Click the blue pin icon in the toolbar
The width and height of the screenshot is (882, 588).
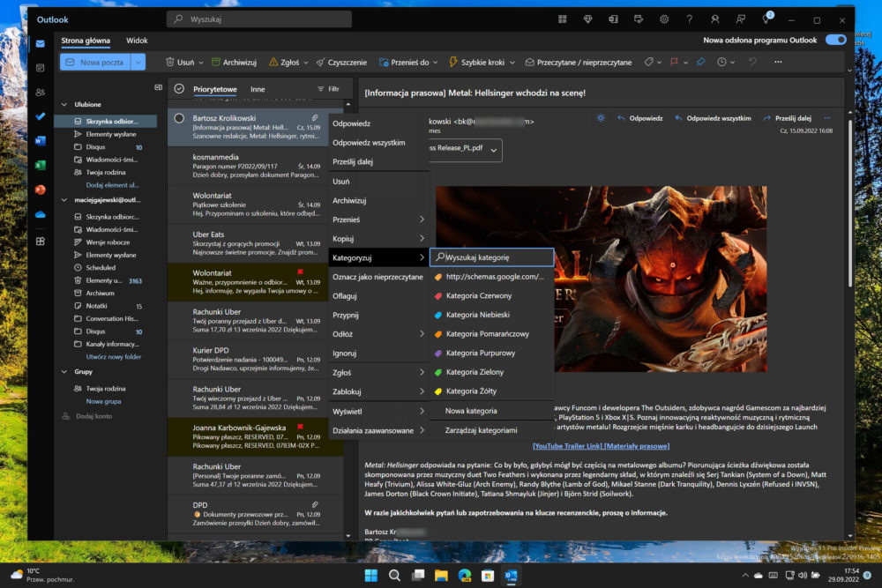tap(700, 63)
